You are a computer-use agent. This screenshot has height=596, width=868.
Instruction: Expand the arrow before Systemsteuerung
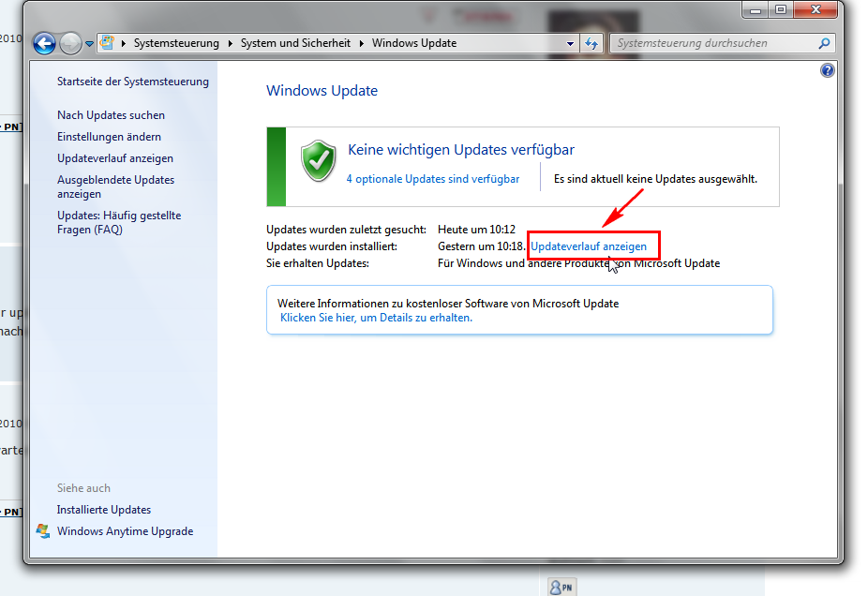point(123,43)
